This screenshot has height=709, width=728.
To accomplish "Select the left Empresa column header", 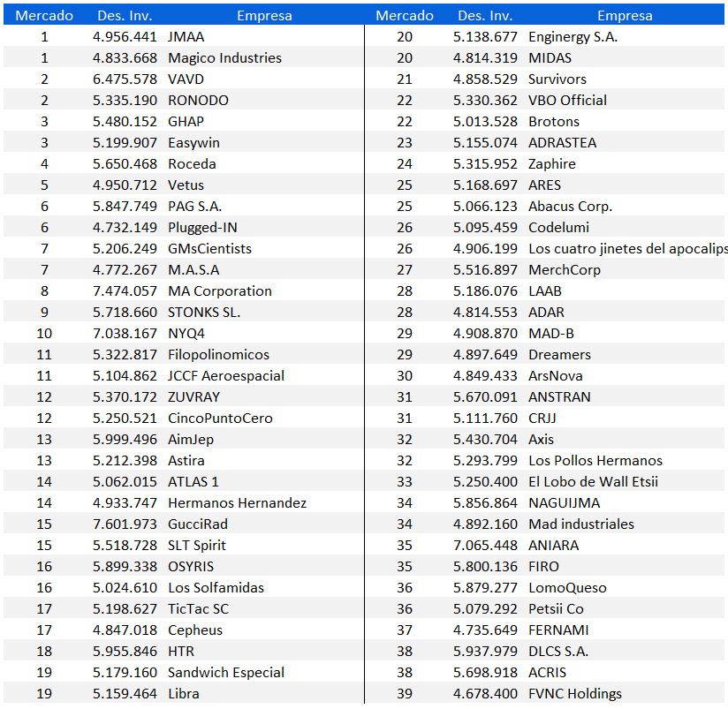I will 265,16.
